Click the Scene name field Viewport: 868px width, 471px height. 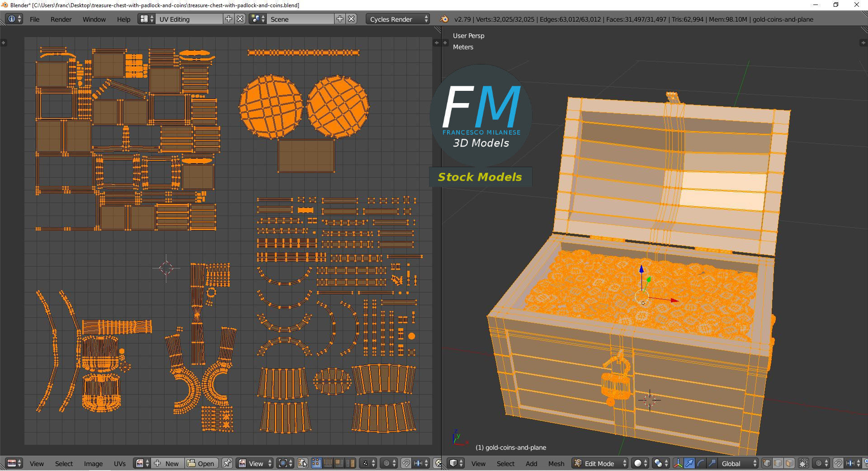coord(301,19)
